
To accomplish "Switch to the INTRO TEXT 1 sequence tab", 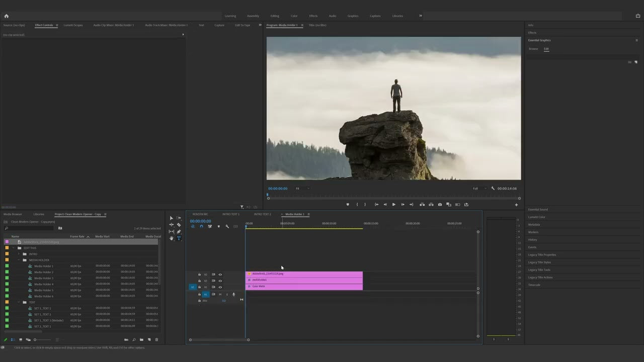I will 231,214.
